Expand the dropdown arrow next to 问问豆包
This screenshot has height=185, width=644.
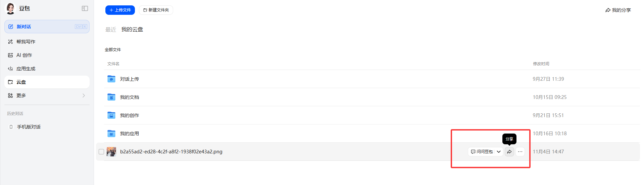pos(499,152)
